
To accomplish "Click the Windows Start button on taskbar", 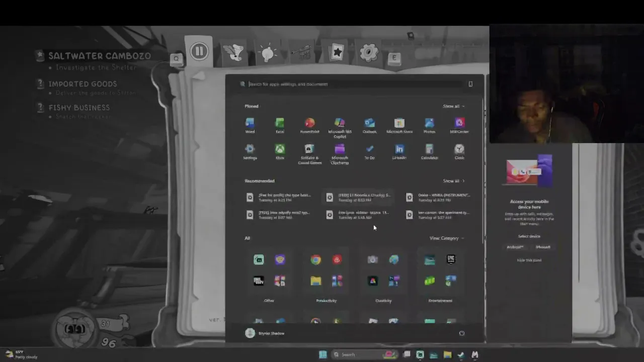I will coord(323,354).
